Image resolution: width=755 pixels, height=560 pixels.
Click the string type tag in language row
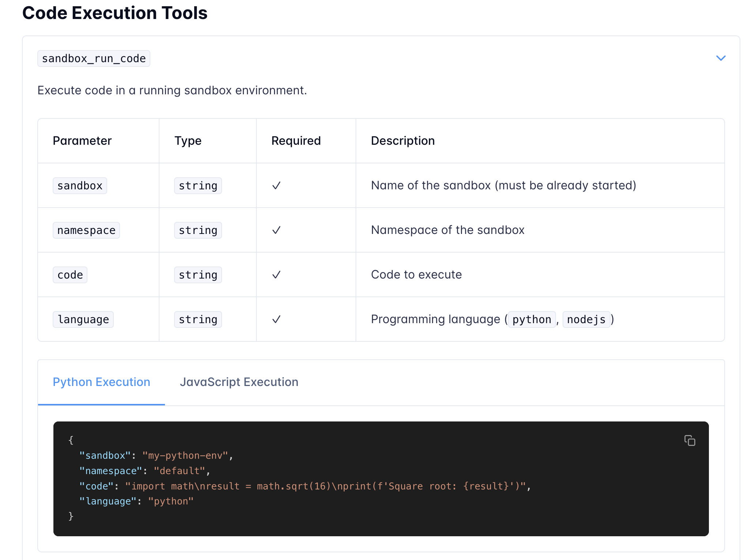[198, 319]
